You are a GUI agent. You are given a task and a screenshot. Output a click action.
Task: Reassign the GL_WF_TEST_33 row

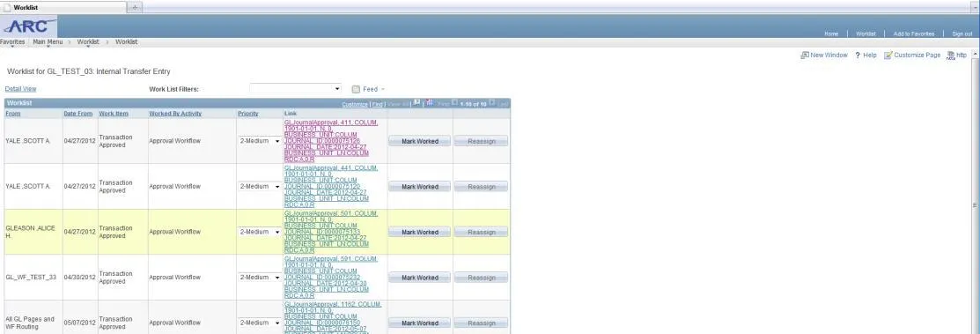(x=482, y=278)
